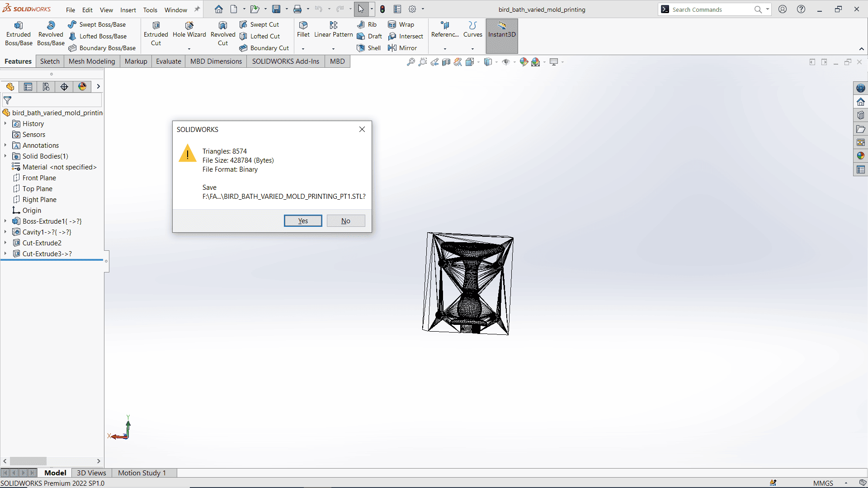Viewport: 868px width, 488px height.
Task: Close the SOLIDWORKS dialog
Action: coord(362,129)
